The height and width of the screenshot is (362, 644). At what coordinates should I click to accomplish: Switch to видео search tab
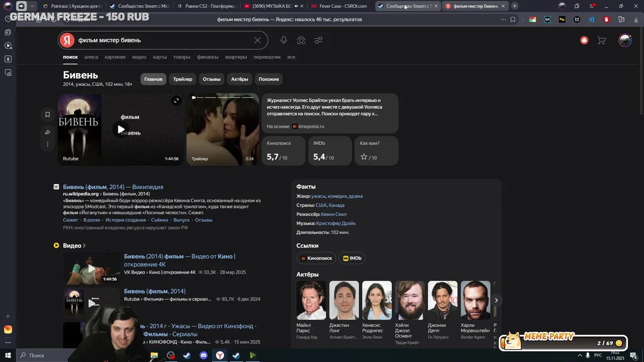139,57
